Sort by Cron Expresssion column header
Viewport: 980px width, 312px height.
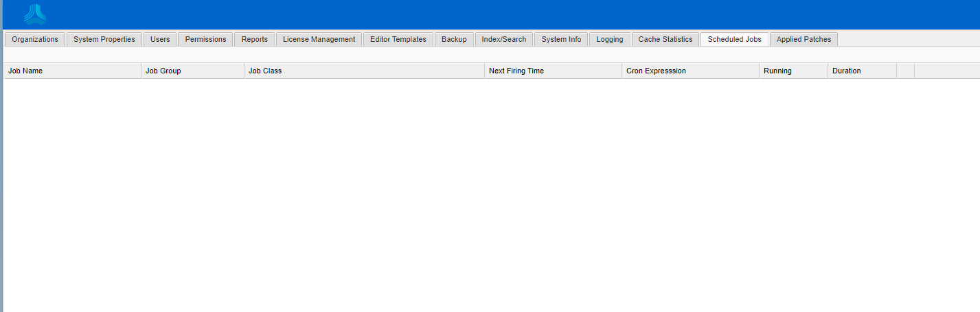pyautogui.click(x=690, y=71)
